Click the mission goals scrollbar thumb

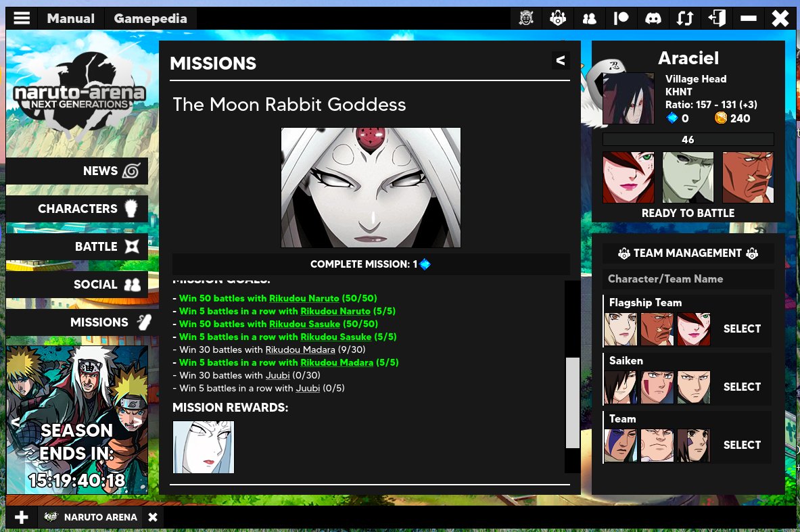coord(573,402)
